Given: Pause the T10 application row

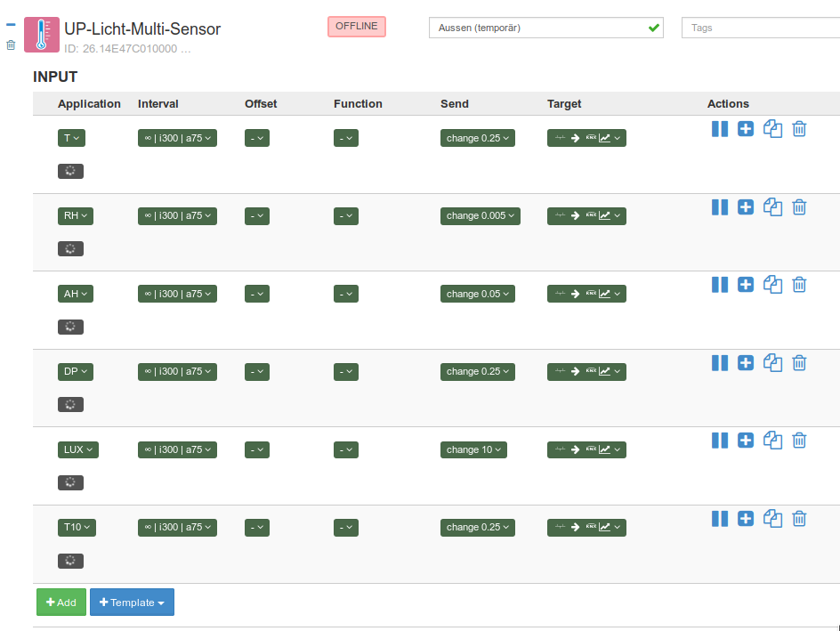Looking at the screenshot, I should [720, 519].
